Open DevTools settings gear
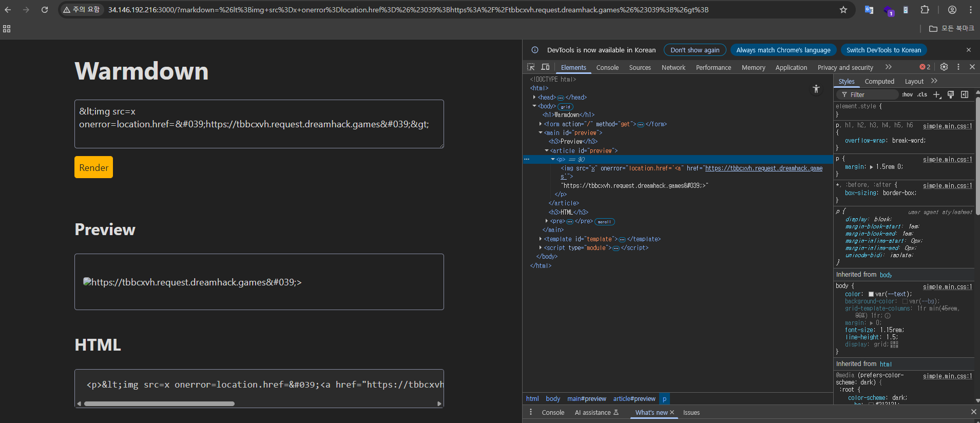 944,67
